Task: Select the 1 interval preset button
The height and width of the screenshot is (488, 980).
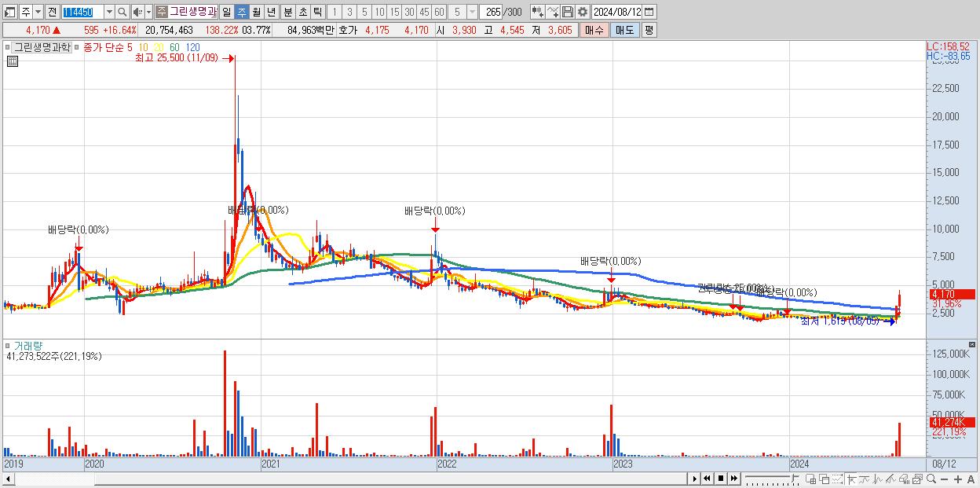Action: point(334,12)
